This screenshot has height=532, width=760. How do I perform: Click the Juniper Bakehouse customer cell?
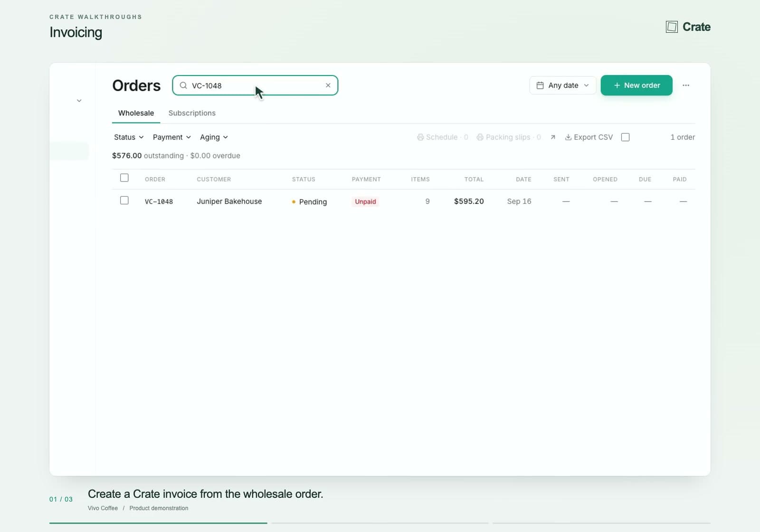point(229,201)
